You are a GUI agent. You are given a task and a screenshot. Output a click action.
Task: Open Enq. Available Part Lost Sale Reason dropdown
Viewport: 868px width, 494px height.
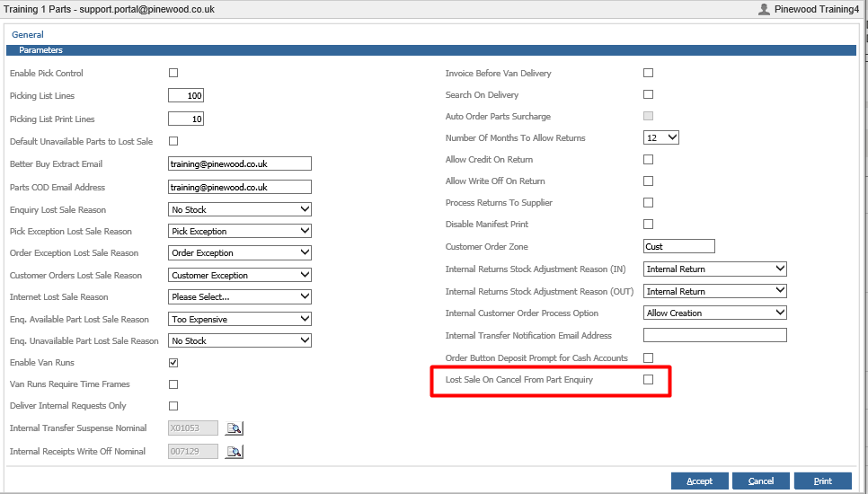pos(240,319)
